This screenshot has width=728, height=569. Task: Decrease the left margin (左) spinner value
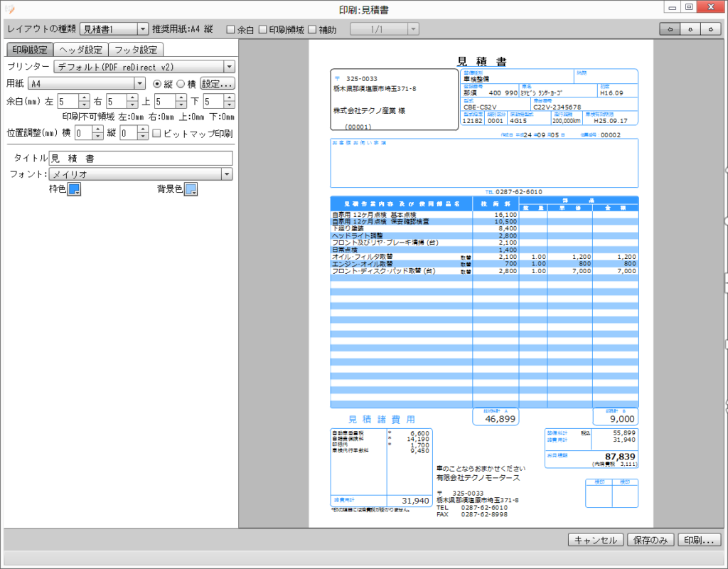pos(84,105)
